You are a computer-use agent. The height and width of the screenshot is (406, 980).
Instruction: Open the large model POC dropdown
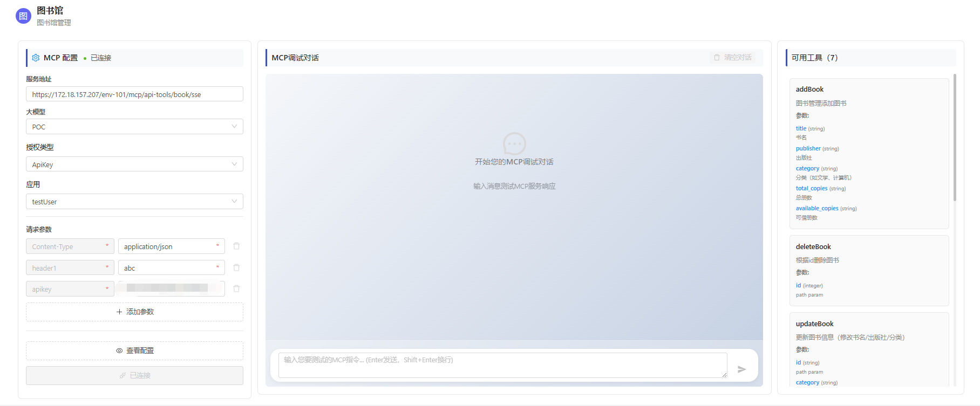pyautogui.click(x=134, y=127)
